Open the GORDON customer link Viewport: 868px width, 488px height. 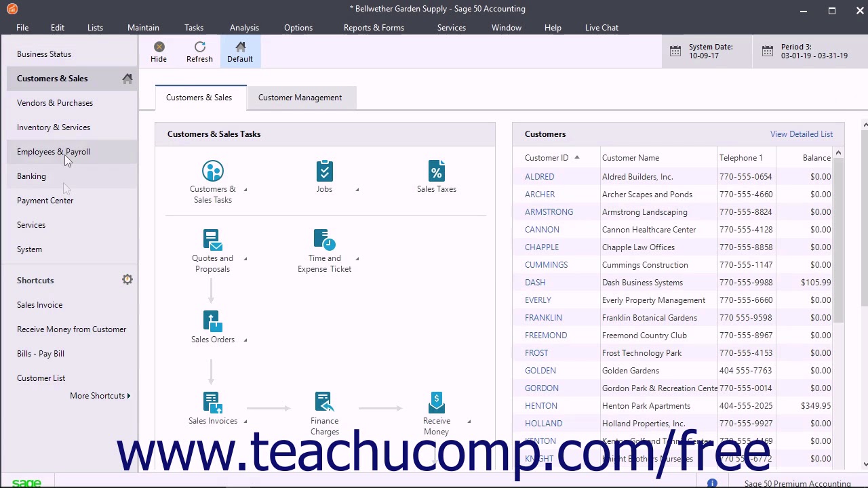(x=542, y=388)
